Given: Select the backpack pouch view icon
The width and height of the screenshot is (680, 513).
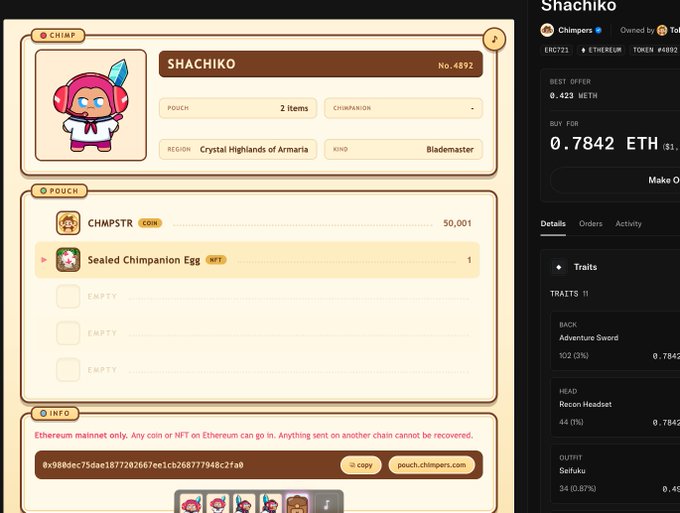Looking at the screenshot, I should pos(297,504).
